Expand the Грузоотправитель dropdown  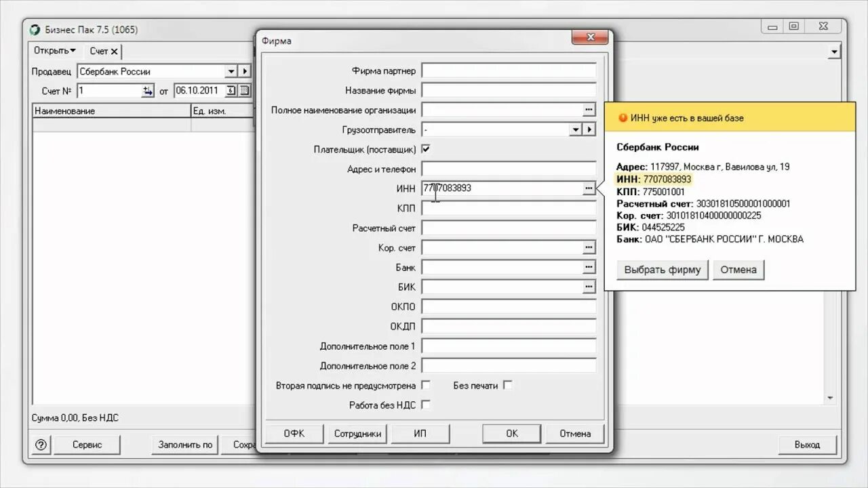[576, 129]
